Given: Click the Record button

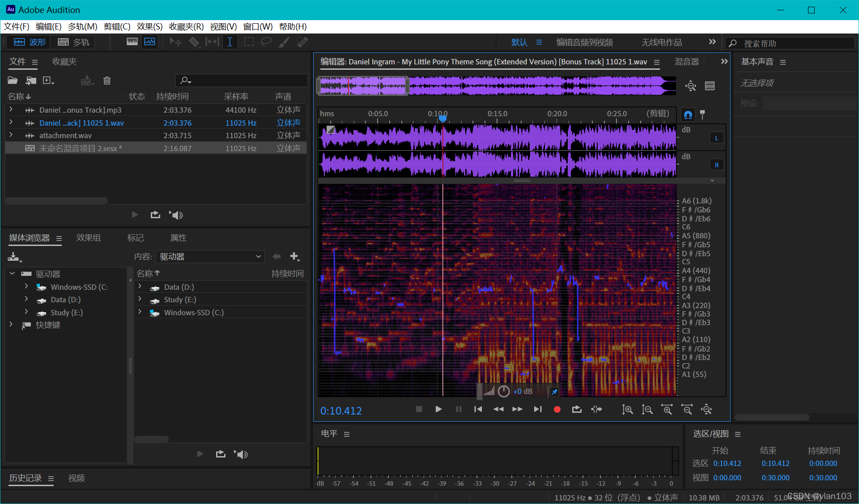Looking at the screenshot, I should pyautogui.click(x=557, y=409).
